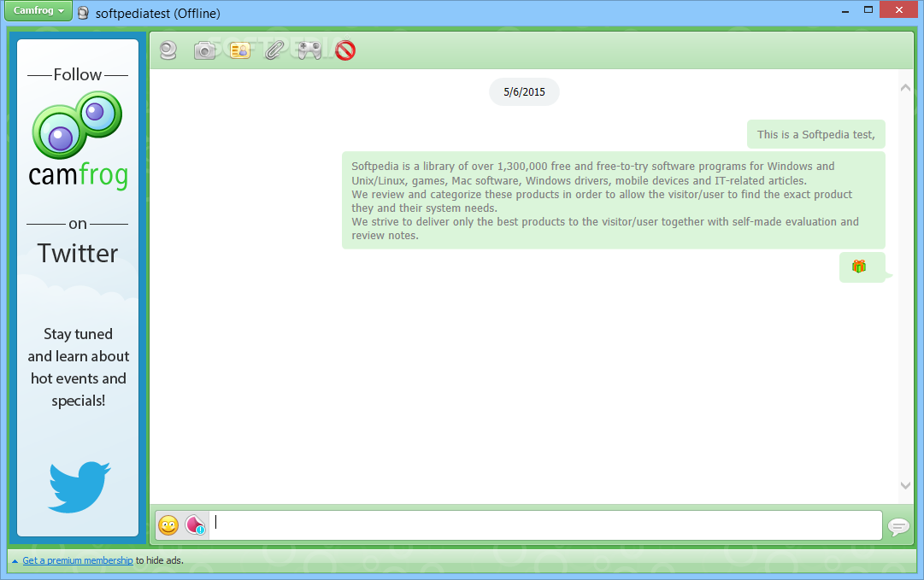Click the Camfrog logo in the ad
Viewport: 924px width, 580px height.
[x=78, y=140]
